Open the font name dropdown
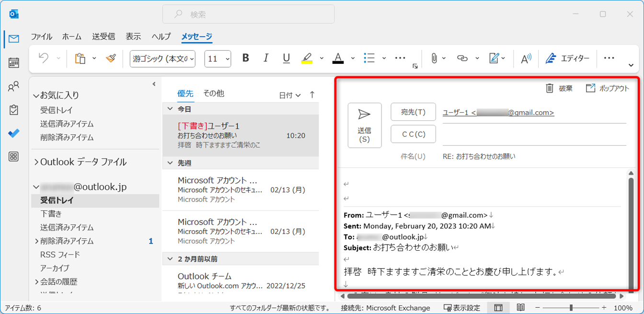 coord(162,58)
